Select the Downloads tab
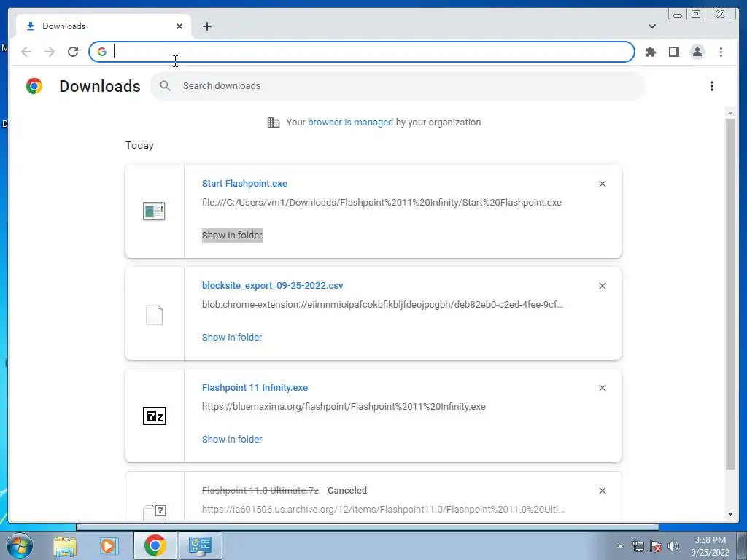Image resolution: width=747 pixels, height=560 pixels. (x=104, y=26)
